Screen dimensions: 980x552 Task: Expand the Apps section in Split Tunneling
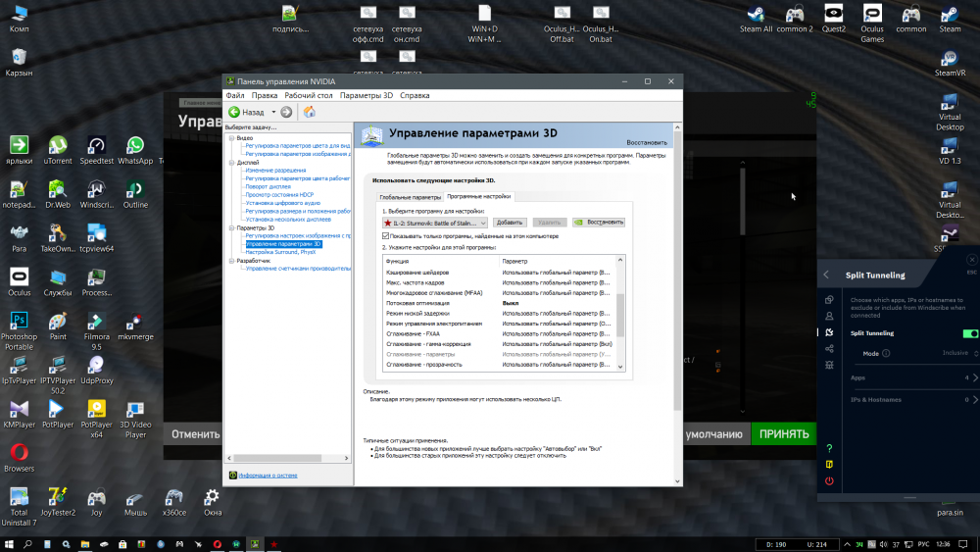[971, 377]
